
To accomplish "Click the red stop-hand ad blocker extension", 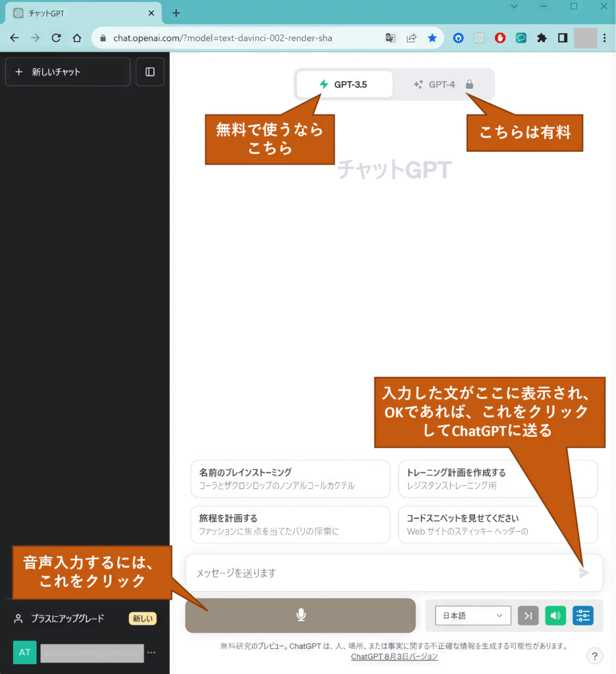I will coord(500,38).
